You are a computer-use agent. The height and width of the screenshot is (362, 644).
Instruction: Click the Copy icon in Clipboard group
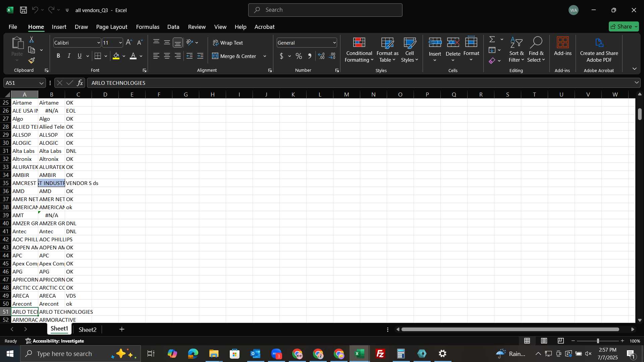click(x=32, y=50)
